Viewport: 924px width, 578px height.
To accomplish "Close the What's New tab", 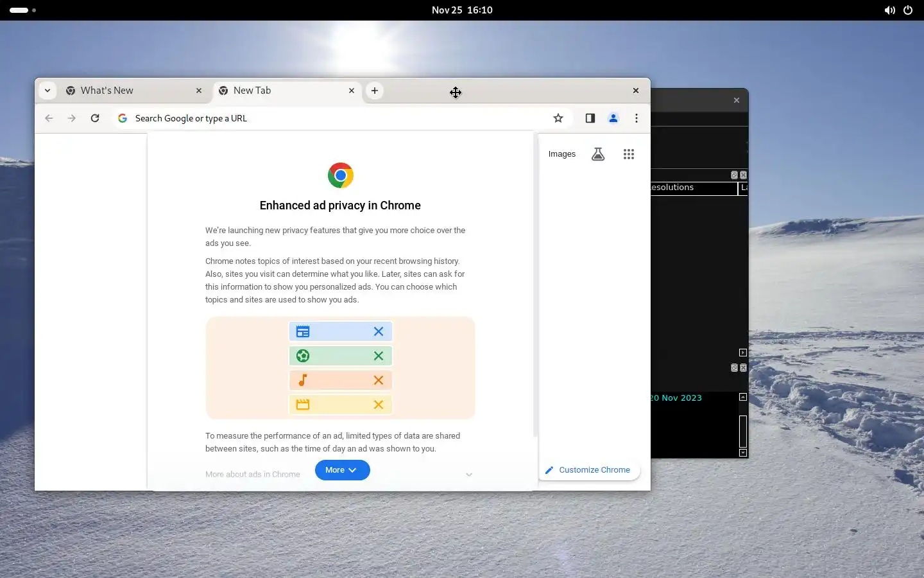I will (x=199, y=91).
